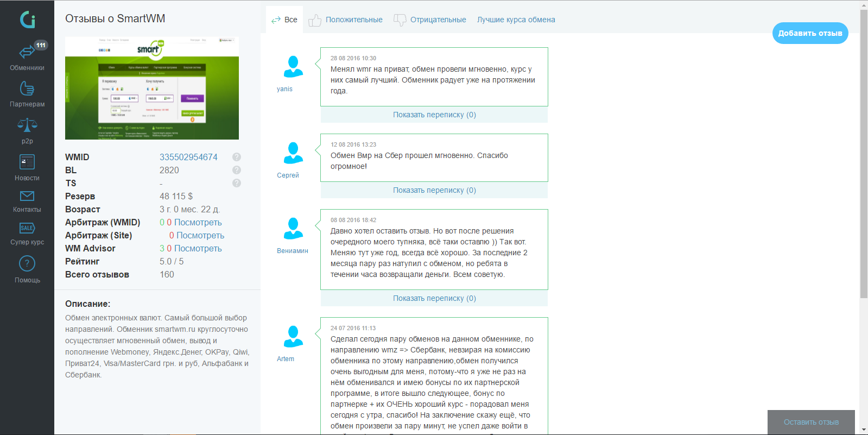868x435 pixels.
Task: Click the date 12 08 2016 13:23
Action: point(353,144)
